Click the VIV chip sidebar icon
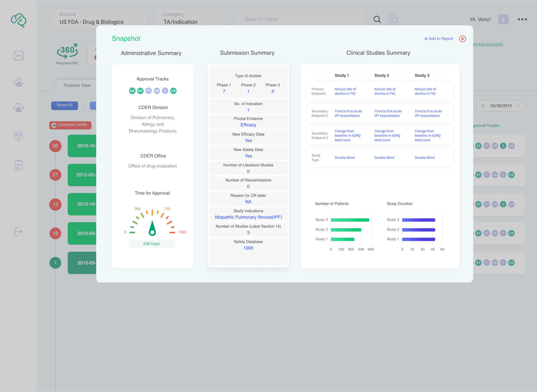 click(18, 55)
